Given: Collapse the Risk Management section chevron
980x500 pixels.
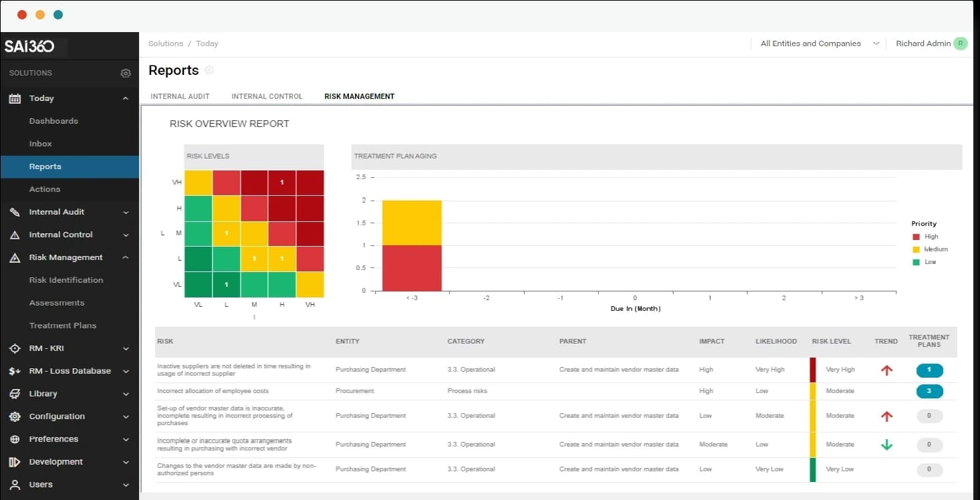Looking at the screenshot, I should point(126,257).
